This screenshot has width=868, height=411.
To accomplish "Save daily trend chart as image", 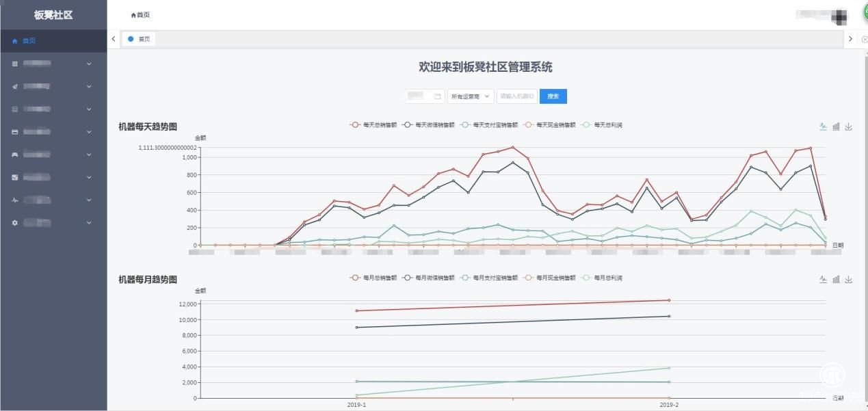I will 848,127.
